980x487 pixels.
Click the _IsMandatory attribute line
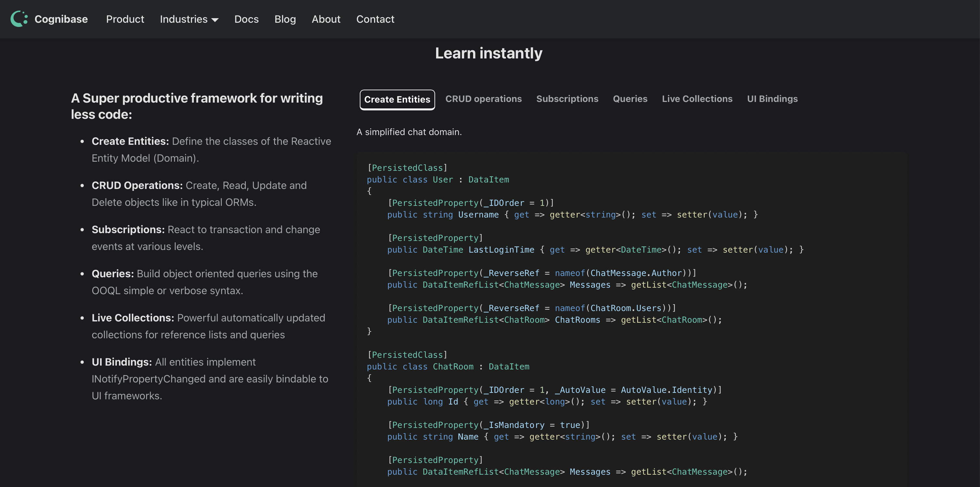(x=488, y=425)
